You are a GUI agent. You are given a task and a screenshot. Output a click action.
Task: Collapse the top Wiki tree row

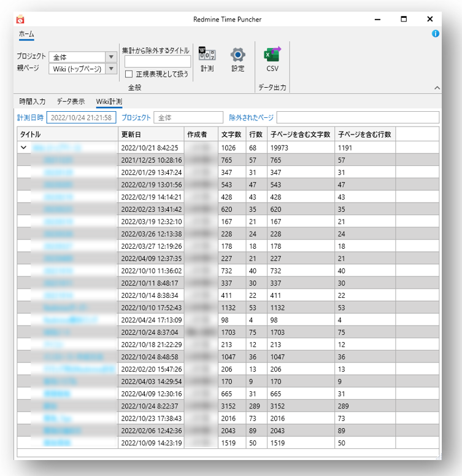tap(24, 147)
